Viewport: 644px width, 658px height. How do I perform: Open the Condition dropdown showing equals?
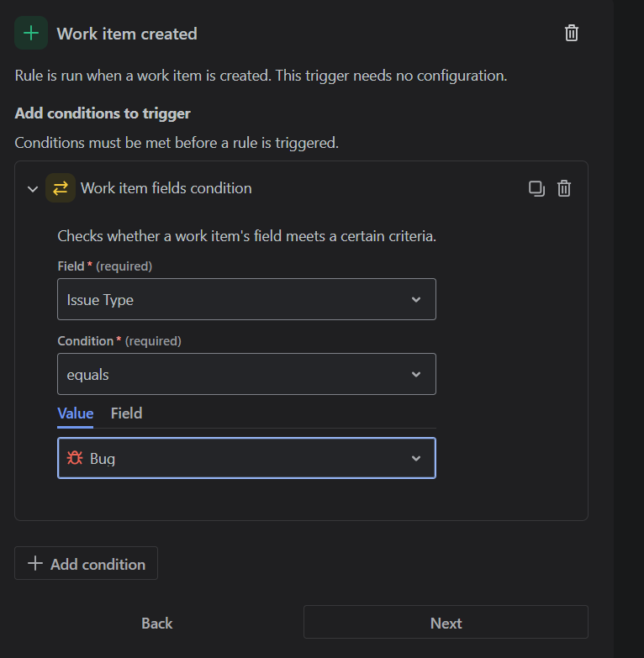click(246, 374)
